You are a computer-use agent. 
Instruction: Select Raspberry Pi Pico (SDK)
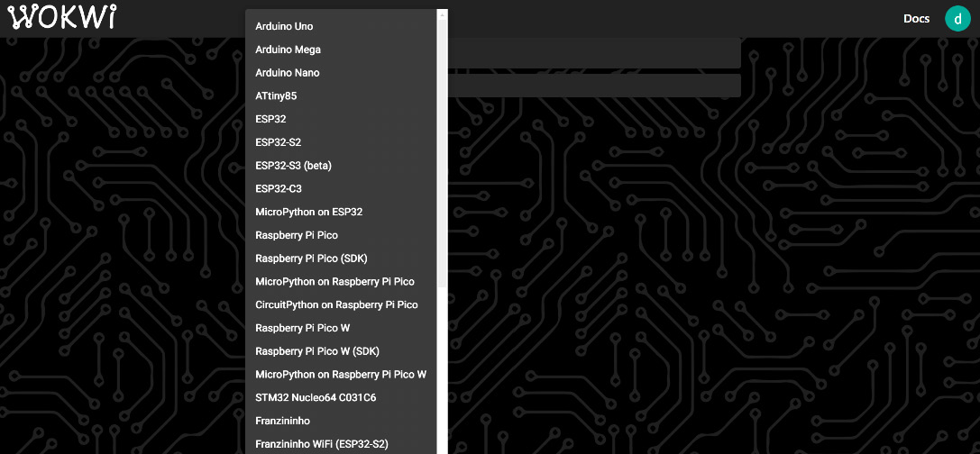(342, 258)
